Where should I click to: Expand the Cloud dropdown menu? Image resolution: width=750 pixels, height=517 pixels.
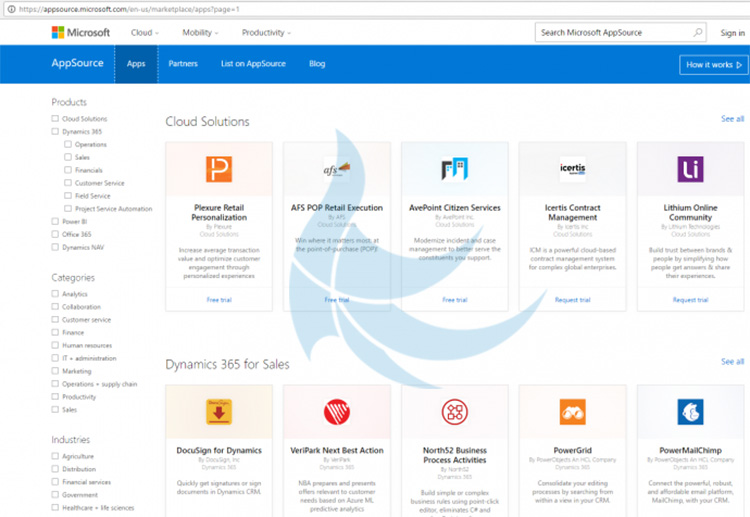(144, 33)
